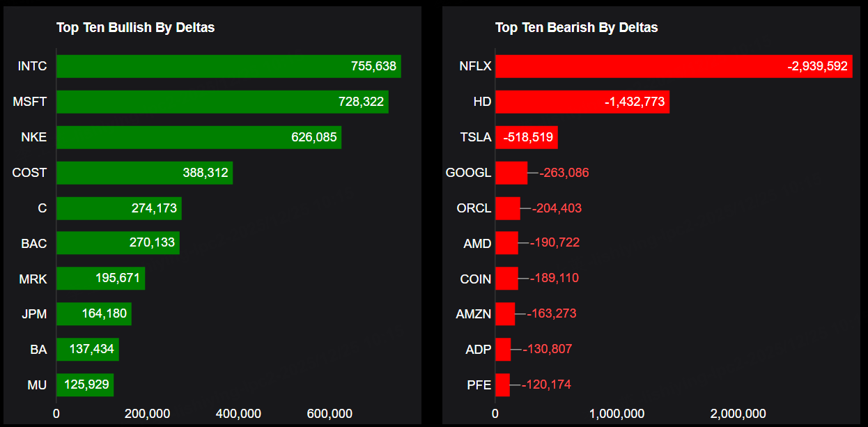Click the 400,000 axis tick label
Image resolution: width=868 pixels, height=427 pixels.
[x=238, y=414]
